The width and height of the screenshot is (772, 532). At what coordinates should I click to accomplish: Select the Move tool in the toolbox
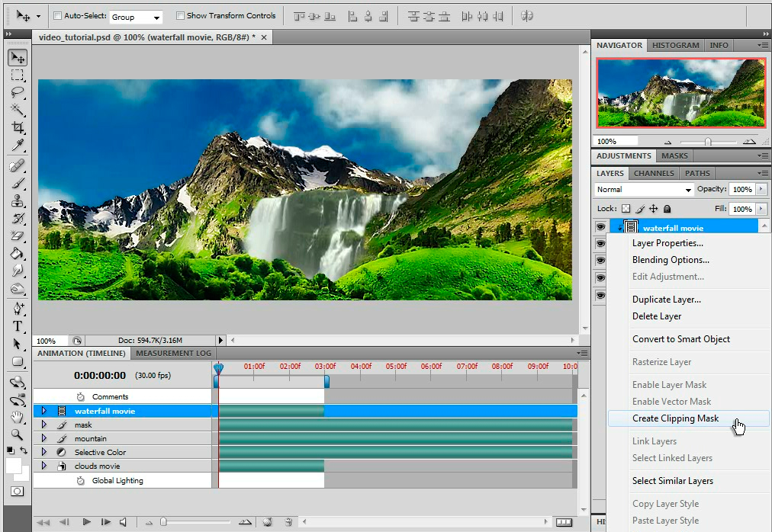[18, 58]
